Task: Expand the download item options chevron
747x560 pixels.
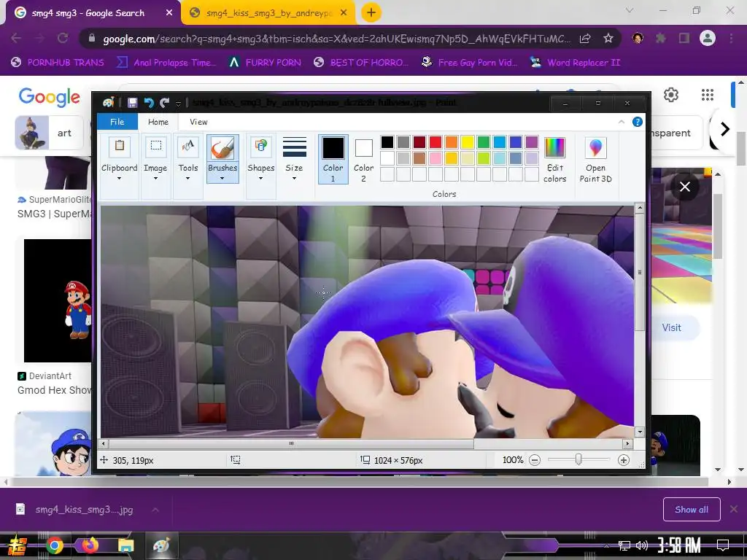Action: [x=155, y=510]
